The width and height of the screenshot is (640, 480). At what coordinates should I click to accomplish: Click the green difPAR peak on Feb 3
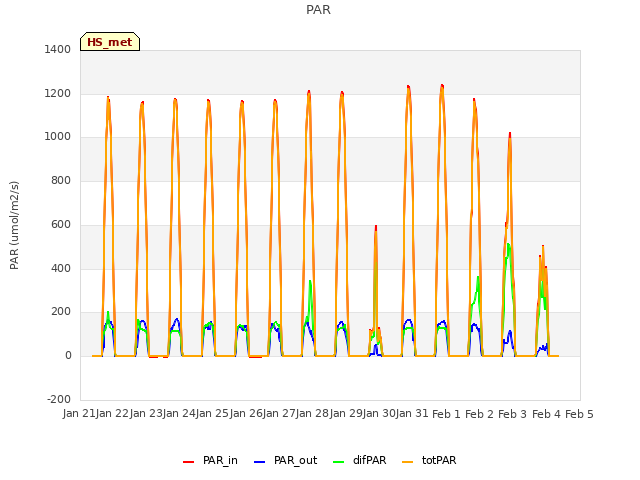click(x=508, y=244)
